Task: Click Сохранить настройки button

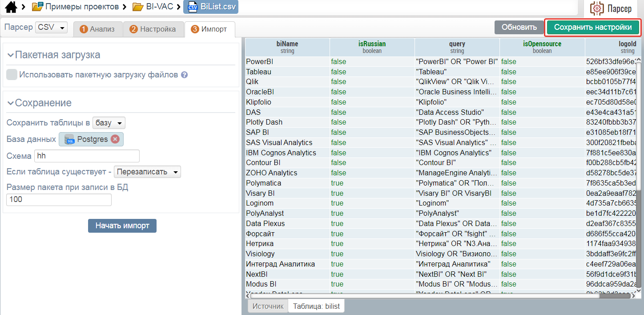Action: [x=592, y=28]
